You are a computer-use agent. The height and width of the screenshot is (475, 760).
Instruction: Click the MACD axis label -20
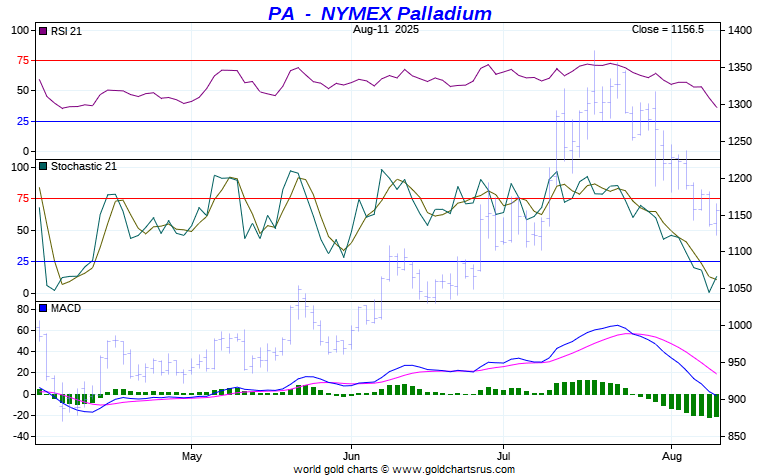pyautogui.click(x=21, y=415)
